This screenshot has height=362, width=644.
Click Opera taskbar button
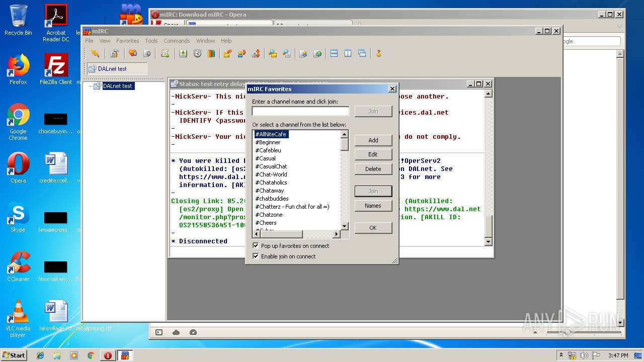pos(108,355)
